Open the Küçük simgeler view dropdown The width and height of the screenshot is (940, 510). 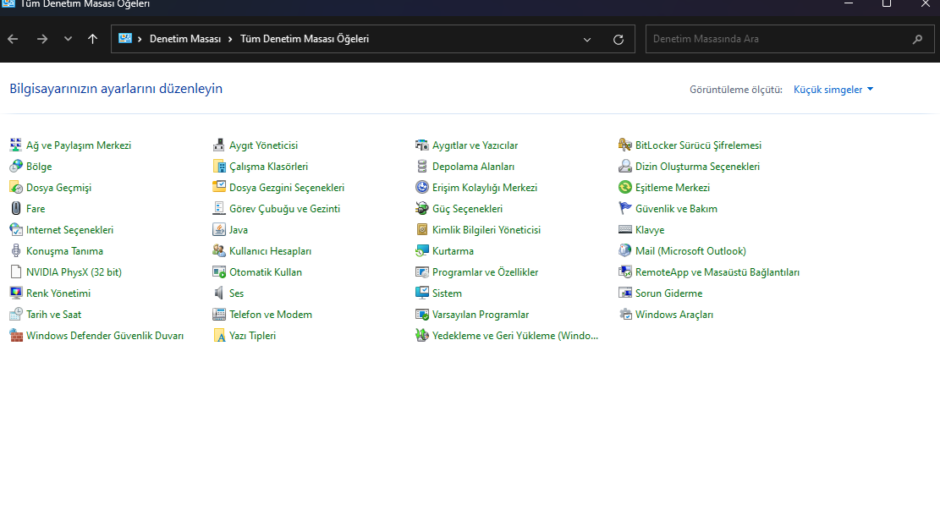point(833,89)
